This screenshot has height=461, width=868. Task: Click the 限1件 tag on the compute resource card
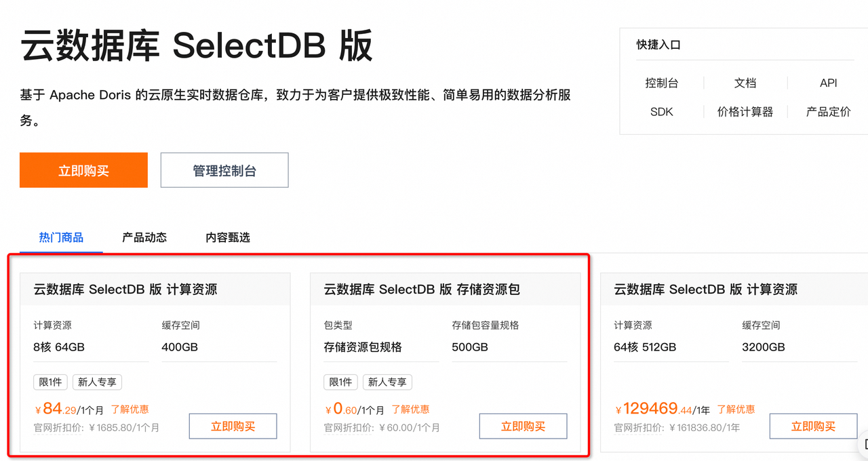coord(50,382)
